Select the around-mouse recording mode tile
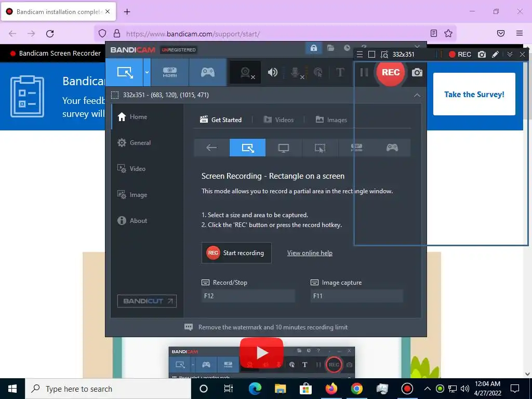The height and width of the screenshot is (399, 532). point(320,148)
